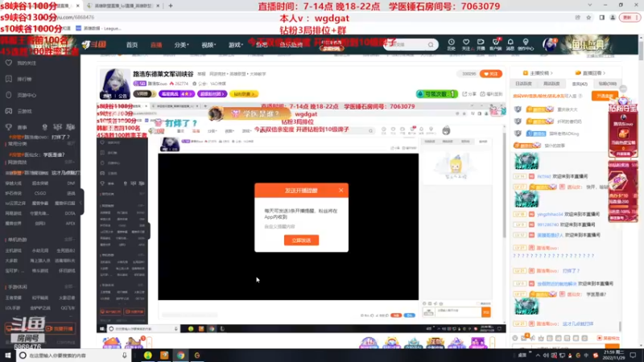Click the 分享 share icon

pos(469,94)
